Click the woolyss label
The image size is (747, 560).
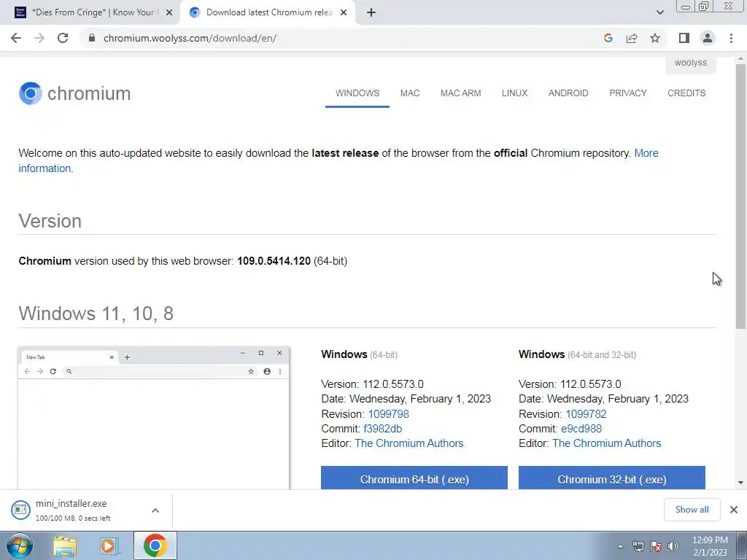[691, 63]
